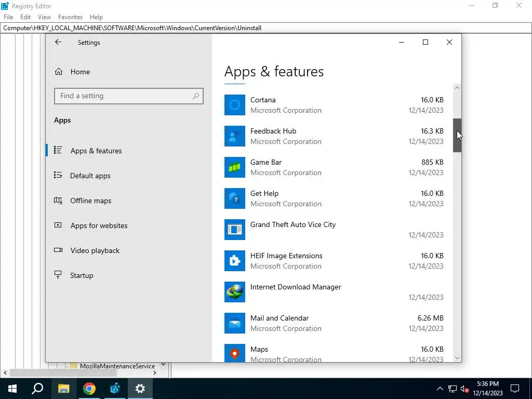Click the Home icon in Settings sidebar
The height and width of the screenshot is (399, 532).
click(x=59, y=72)
